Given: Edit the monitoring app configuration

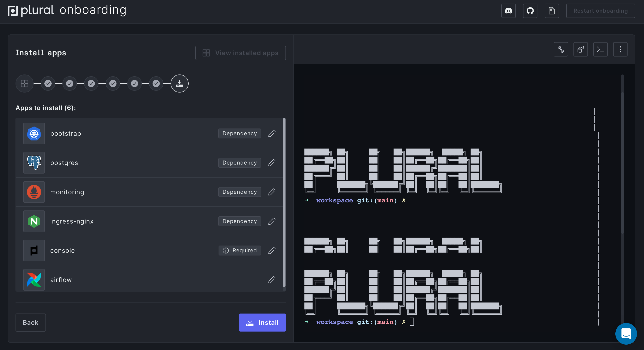Looking at the screenshot, I should click(272, 192).
